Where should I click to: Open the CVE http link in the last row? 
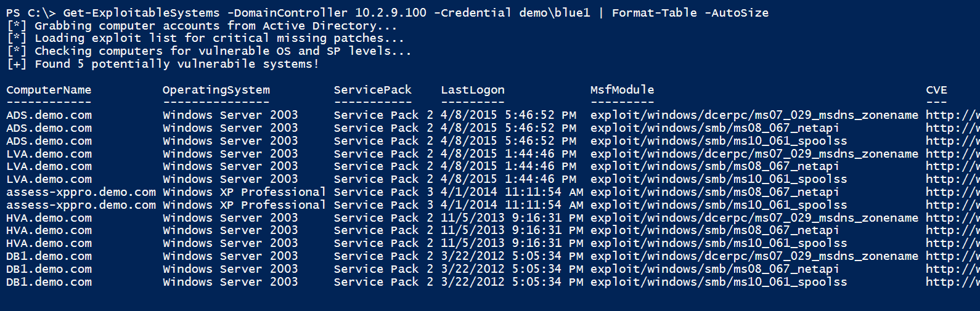[952, 282]
